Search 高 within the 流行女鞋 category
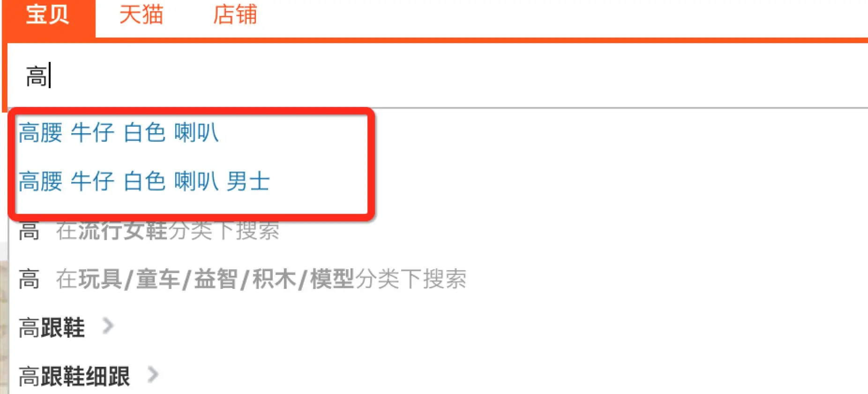 point(149,231)
